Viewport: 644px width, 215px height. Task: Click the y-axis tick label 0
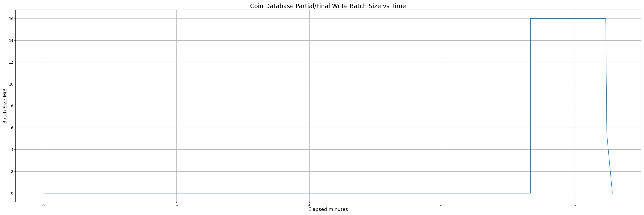pyautogui.click(x=12, y=193)
